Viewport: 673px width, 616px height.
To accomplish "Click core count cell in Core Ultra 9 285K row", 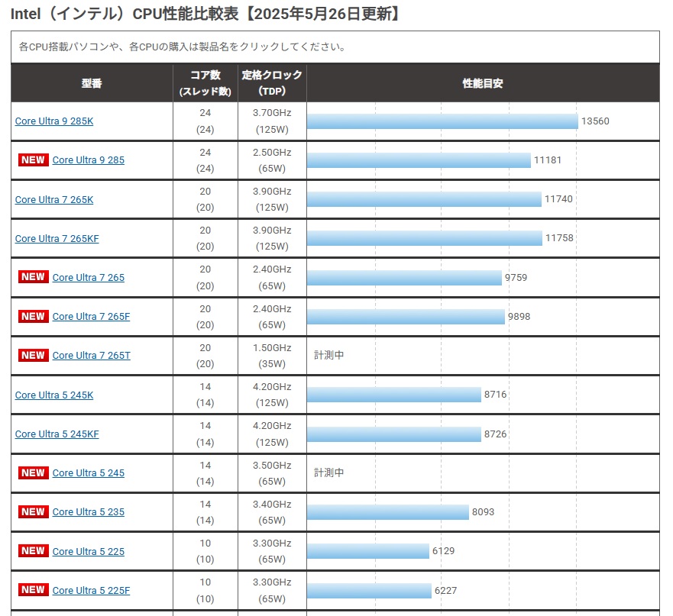I will pyautogui.click(x=205, y=121).
